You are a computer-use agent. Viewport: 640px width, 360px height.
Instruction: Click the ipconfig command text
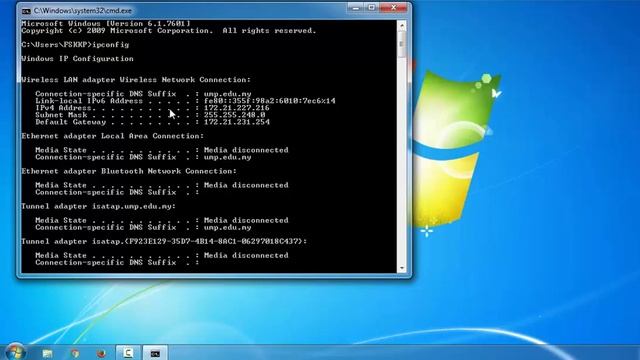pos(111,44)
